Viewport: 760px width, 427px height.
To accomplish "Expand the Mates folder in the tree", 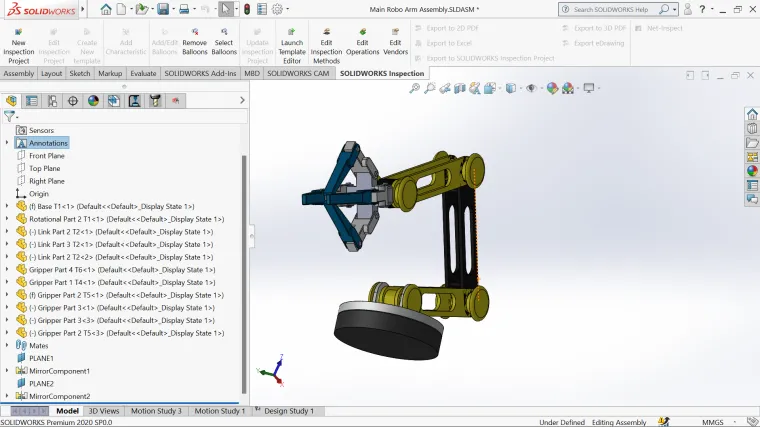I will [7, 345].
